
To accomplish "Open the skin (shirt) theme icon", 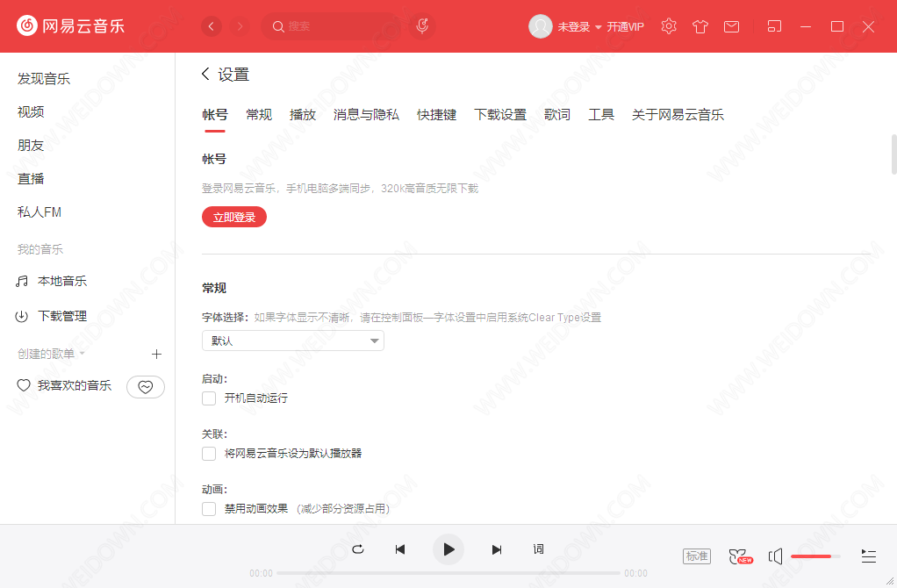I will point(700,26).
